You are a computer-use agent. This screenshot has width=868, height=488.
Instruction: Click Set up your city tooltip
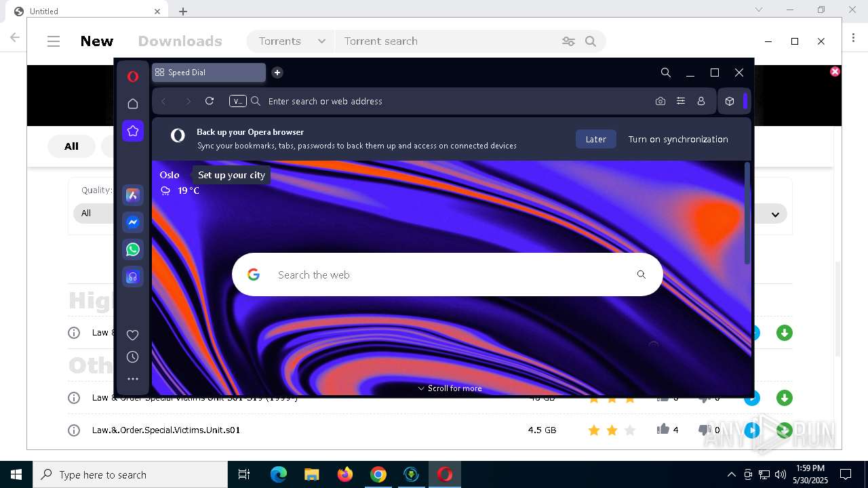[231, 175]
